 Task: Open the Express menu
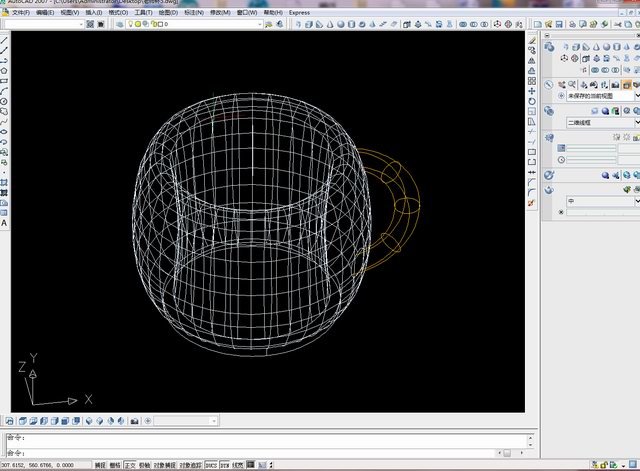(x=299, y=13)
